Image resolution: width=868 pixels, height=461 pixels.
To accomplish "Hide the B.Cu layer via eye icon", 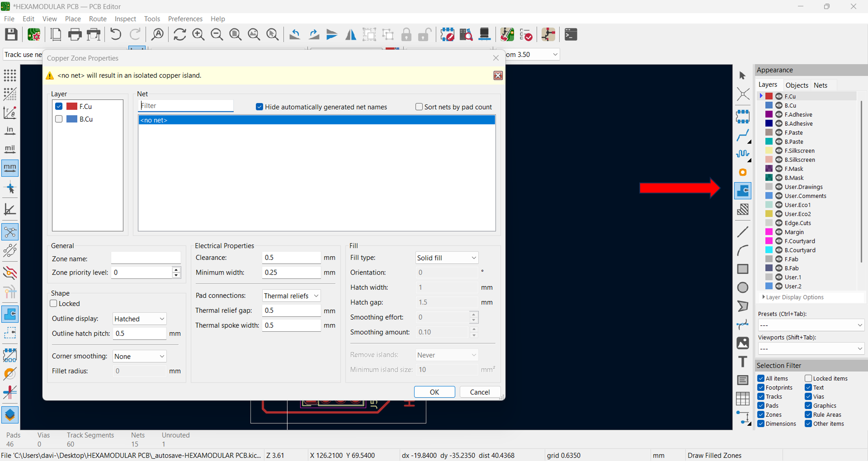I will coord(779,105).
